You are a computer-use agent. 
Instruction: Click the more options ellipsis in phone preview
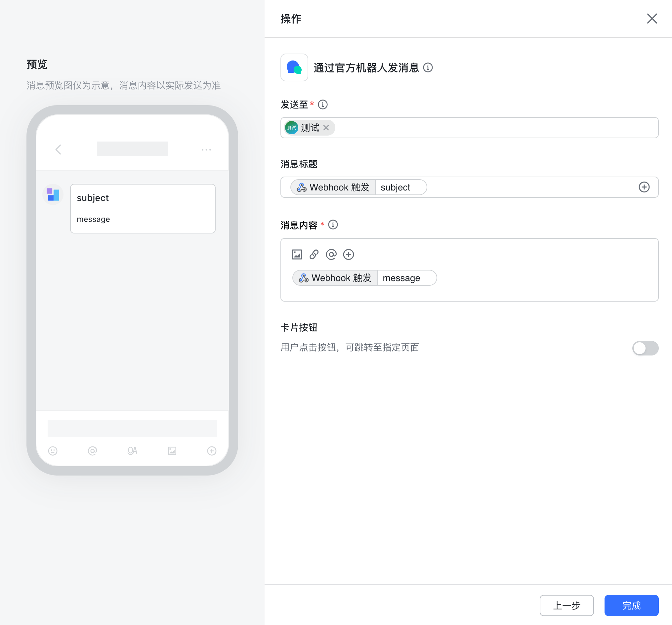tap(206, 149)
